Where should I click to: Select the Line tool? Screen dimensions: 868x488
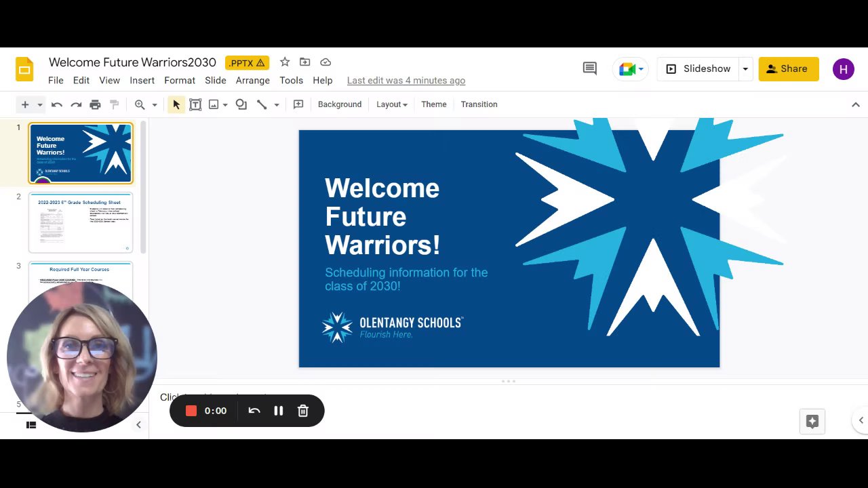(x=262, y=104)
